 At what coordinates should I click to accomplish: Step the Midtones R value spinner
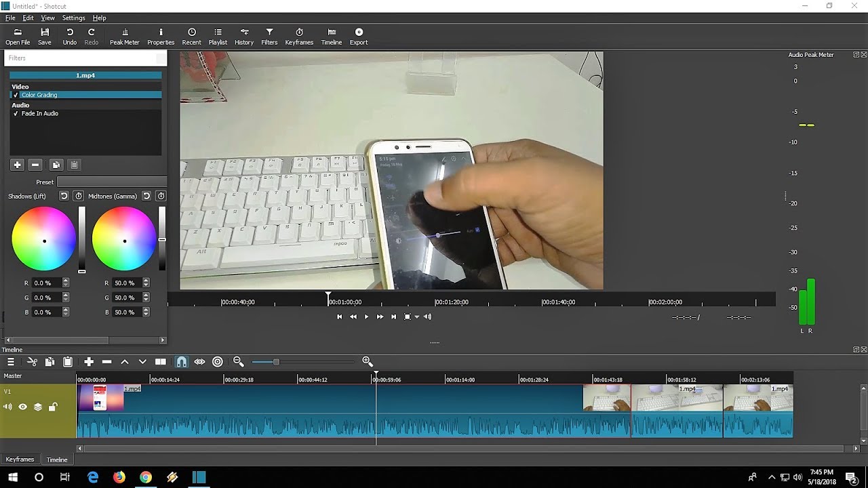click(x=146, y=283)
